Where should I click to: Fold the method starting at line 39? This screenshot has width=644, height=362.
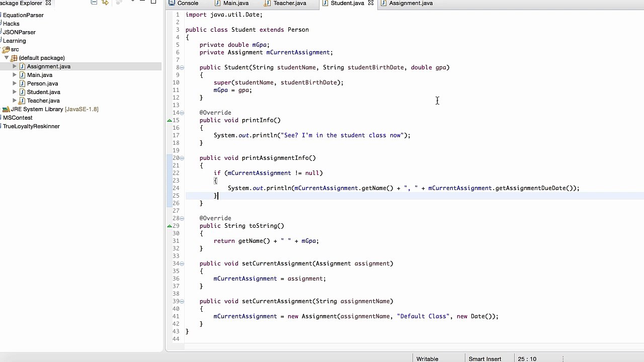click(x=182, y=301)
